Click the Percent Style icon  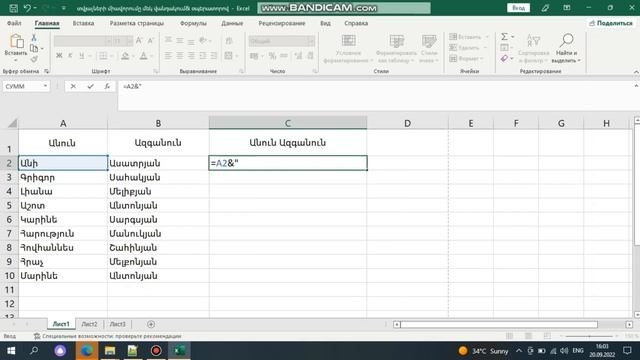[x=272, y=56]
